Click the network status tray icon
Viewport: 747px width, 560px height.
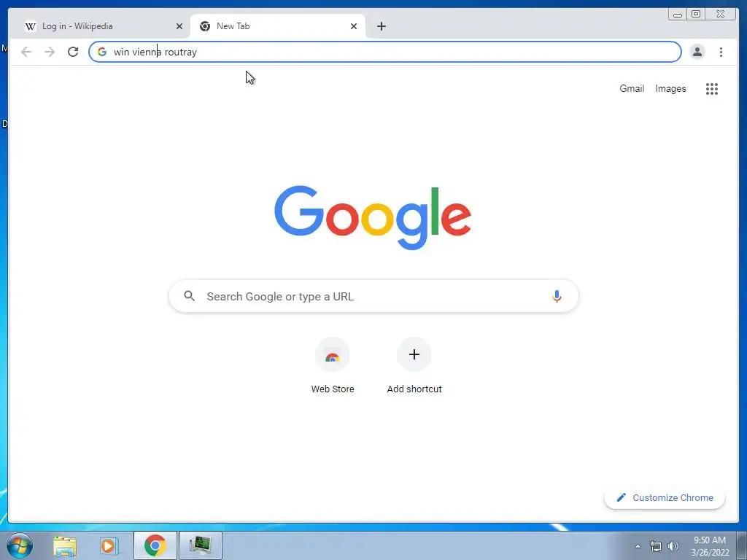(x=656, y=546)
